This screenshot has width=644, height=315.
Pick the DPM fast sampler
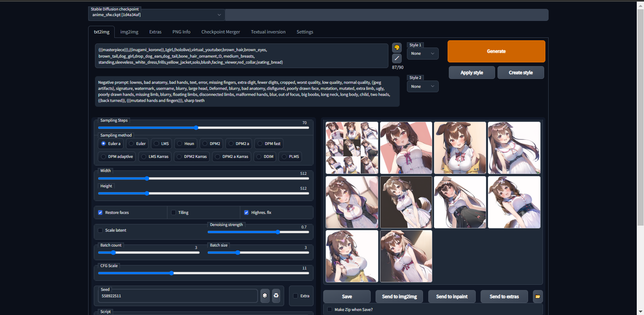pyautogui.click(x=269, y=143)
